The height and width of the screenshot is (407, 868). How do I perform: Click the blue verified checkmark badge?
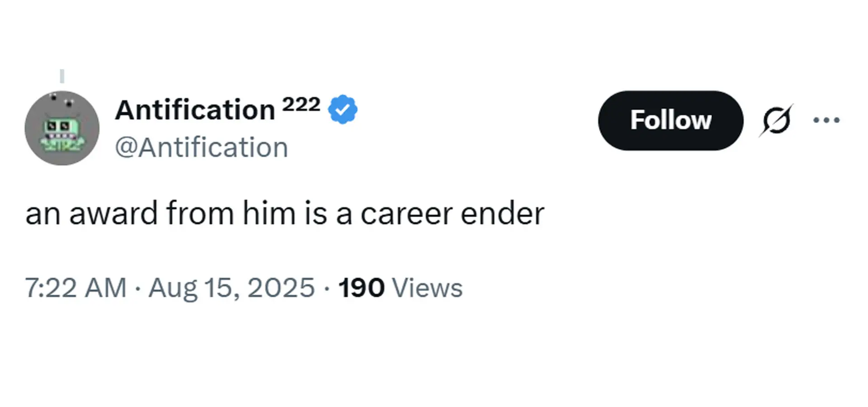click(343, 109)
